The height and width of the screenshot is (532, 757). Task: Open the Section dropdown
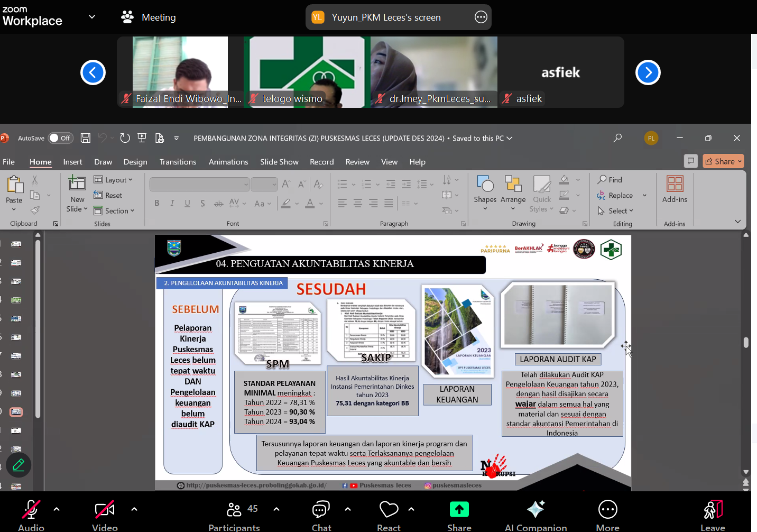115,211
